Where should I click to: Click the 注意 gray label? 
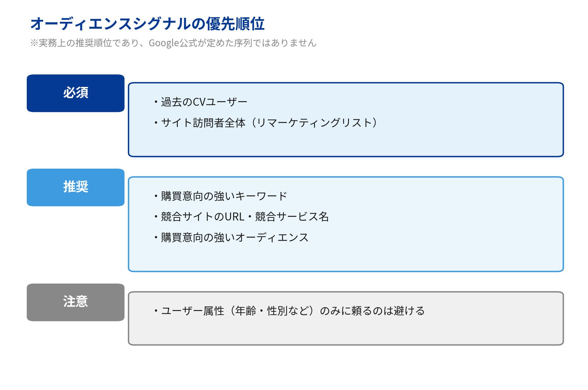75,302
